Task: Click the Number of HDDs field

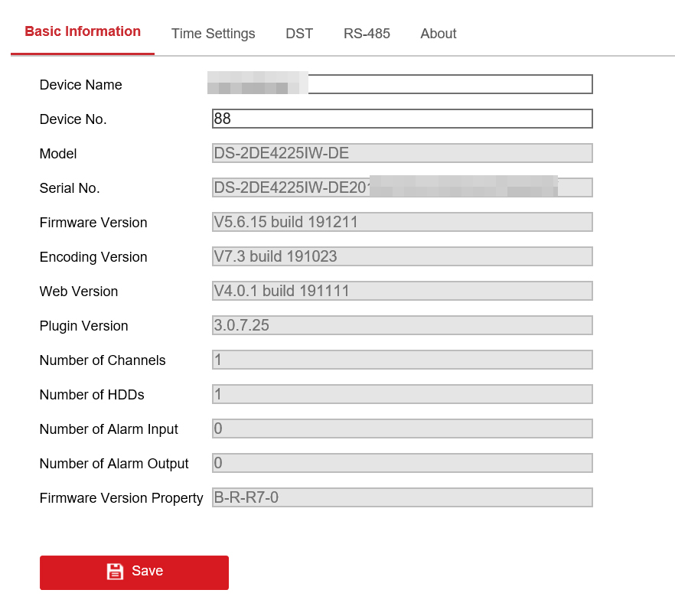Action: coord(402,394)
